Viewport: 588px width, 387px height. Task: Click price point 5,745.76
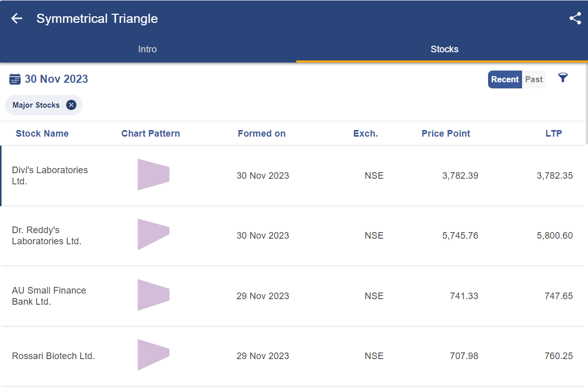pos(460,236)
